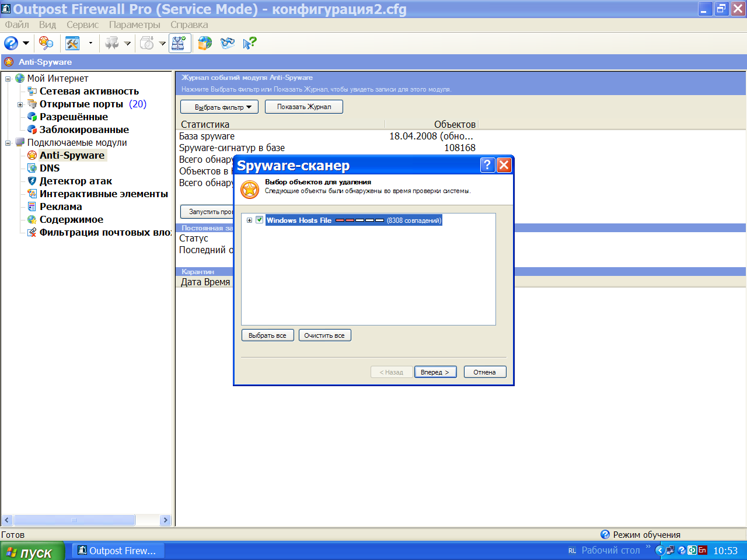
Task: Open the Выбрать фильтр dropdown button
Action: click(219, 107)
